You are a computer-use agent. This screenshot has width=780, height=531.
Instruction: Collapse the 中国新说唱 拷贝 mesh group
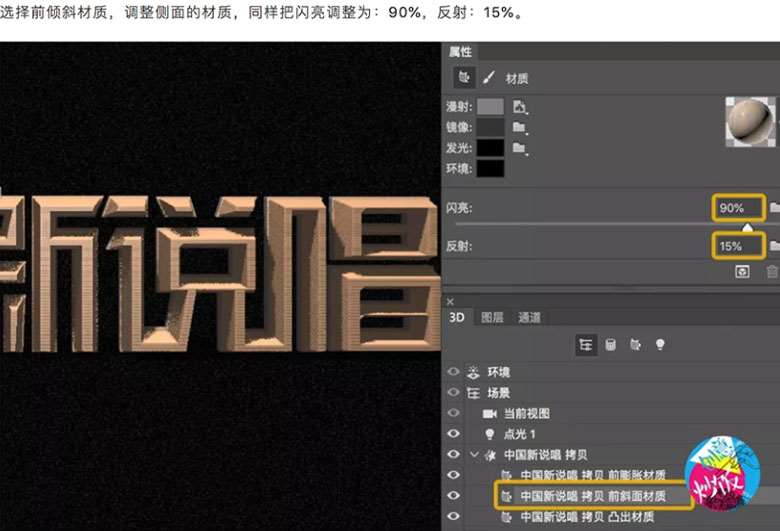coord(474,454)
